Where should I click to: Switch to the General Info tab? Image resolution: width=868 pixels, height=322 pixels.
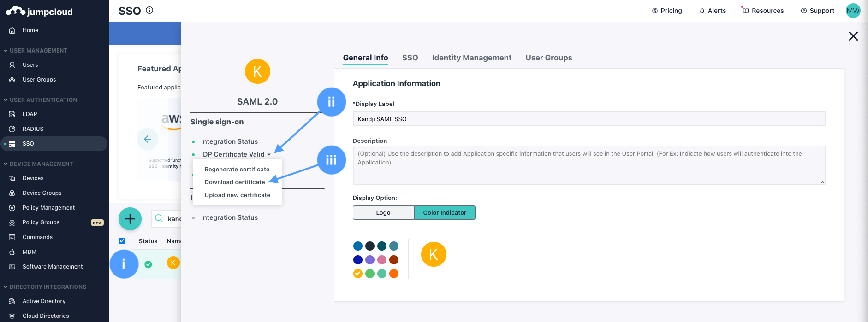[365, 58]
